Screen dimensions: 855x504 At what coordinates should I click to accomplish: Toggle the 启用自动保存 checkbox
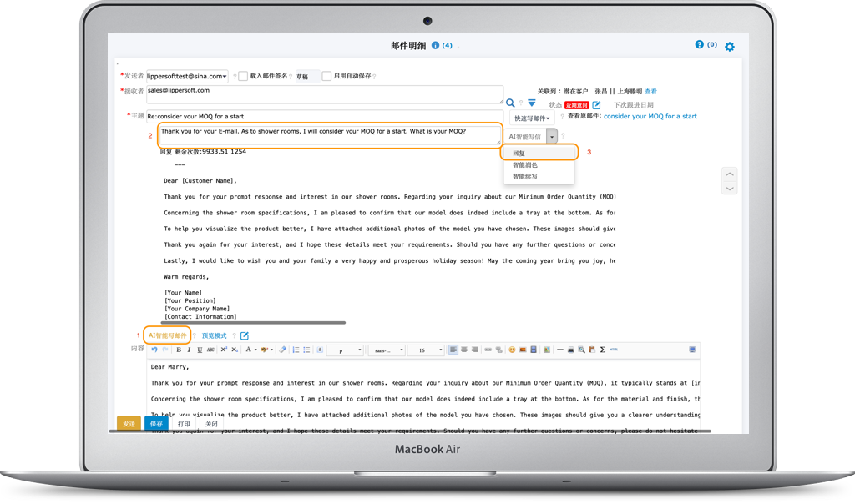click(326, 76)
